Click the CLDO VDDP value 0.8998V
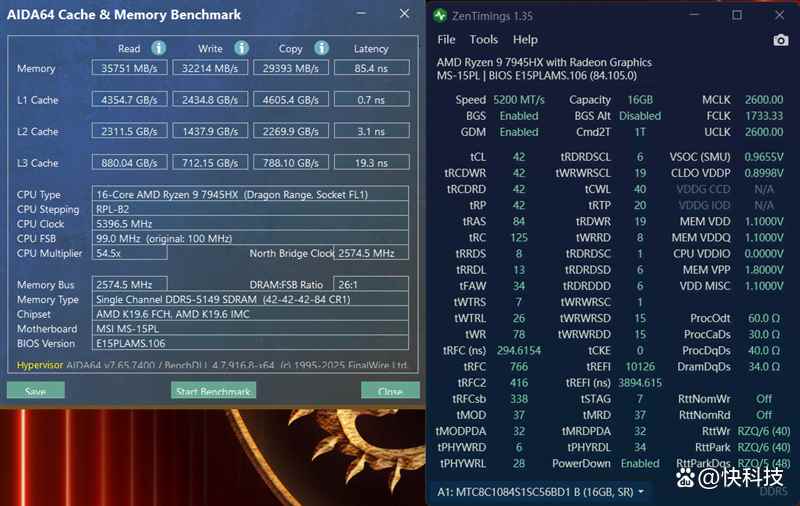Screen dimensions: 800x506 (763, 173)
